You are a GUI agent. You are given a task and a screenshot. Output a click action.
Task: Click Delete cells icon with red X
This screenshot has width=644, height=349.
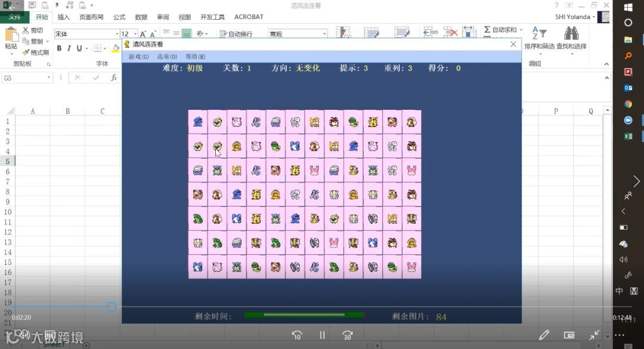(450, 32)
